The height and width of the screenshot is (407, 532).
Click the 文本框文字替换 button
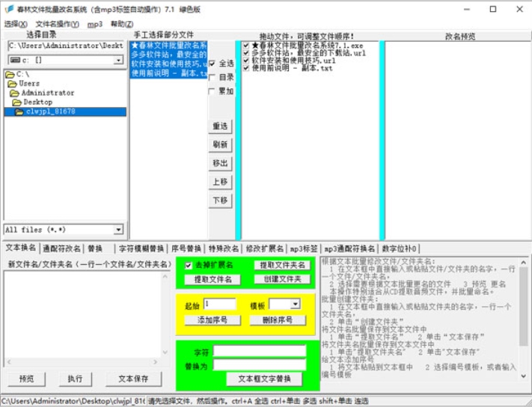[x=264, y=379]
